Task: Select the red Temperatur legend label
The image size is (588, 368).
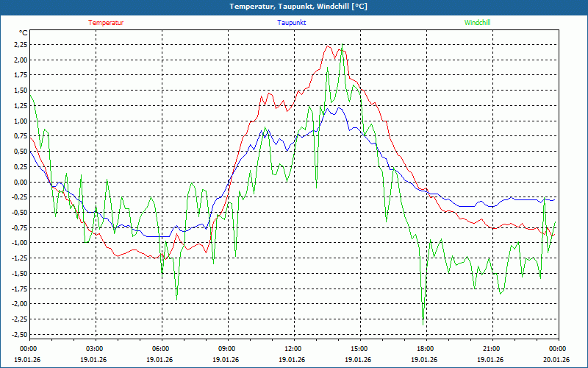Action: 106,23
